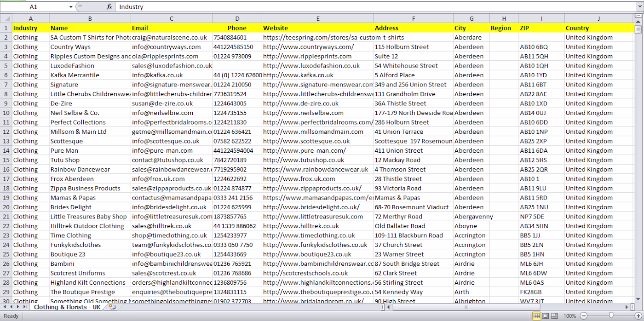Switch to Page Break Preview
This screenshot has height=321, width=644.
click(x=554, y=316)
